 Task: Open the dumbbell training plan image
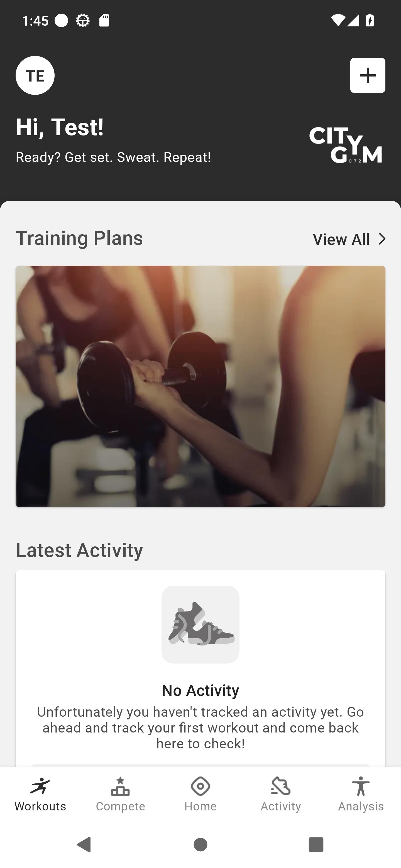click(x=201, y=386)
